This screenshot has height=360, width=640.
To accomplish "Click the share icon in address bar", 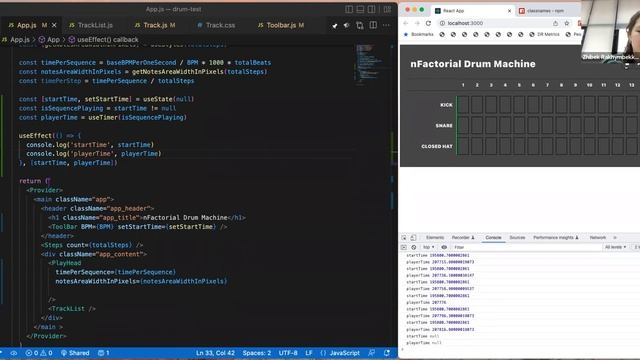I will coord(555,23).
